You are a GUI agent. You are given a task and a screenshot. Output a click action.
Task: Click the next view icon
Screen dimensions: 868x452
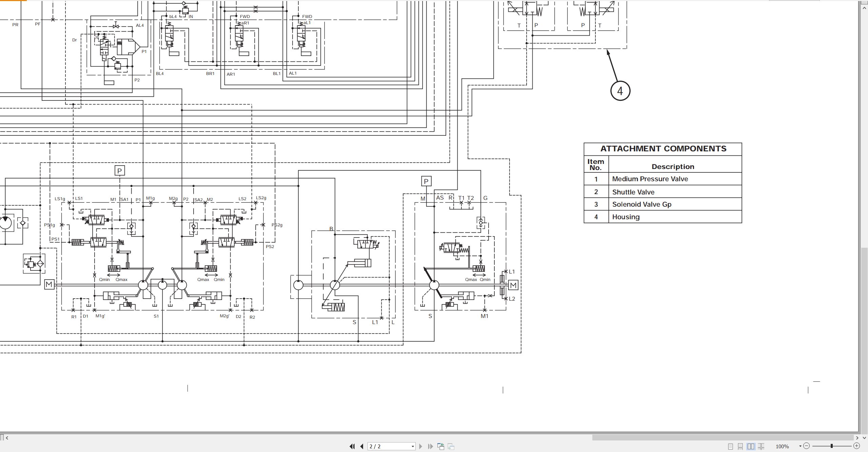tap(451, 446)
